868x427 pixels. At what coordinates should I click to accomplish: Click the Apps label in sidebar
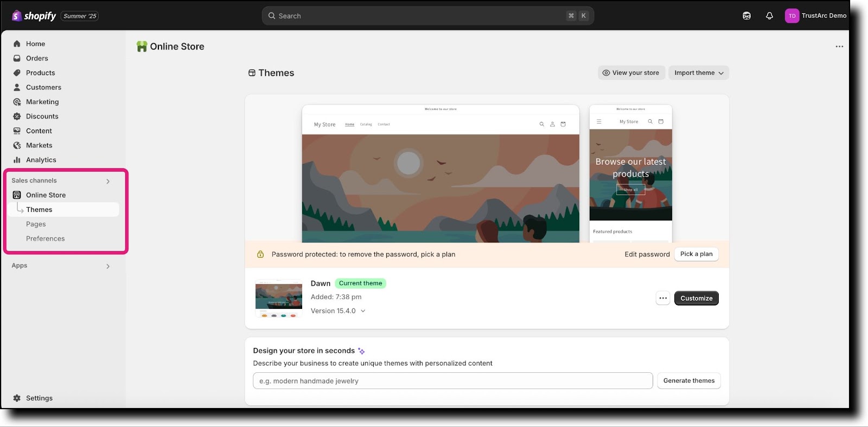tap(20, 266)
